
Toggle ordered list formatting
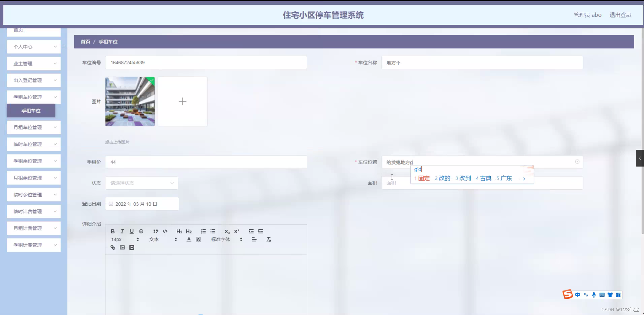pyautogui.click(x=203, y=231)
